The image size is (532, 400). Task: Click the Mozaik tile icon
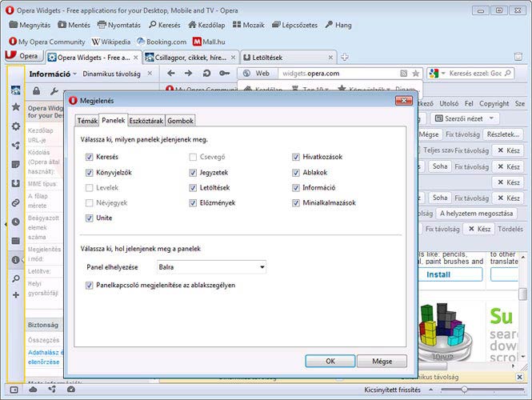pos(237,25)
